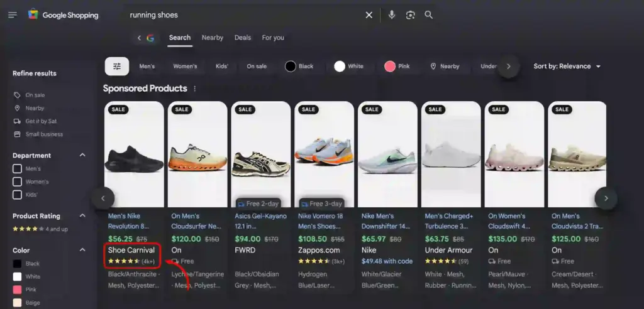Switch to the For you tab
The image size is (644, 309).
[x=273, y=38]
